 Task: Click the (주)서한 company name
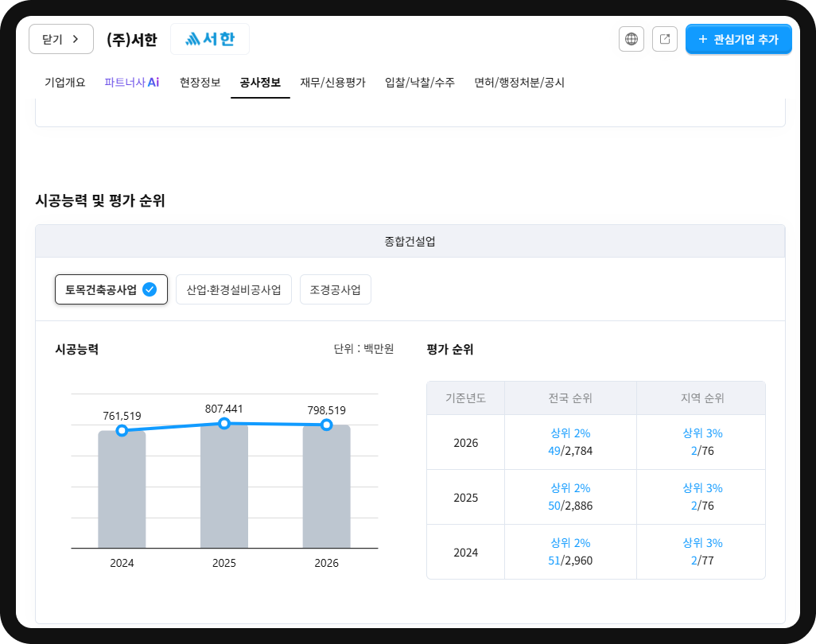(x=132, y=40)
